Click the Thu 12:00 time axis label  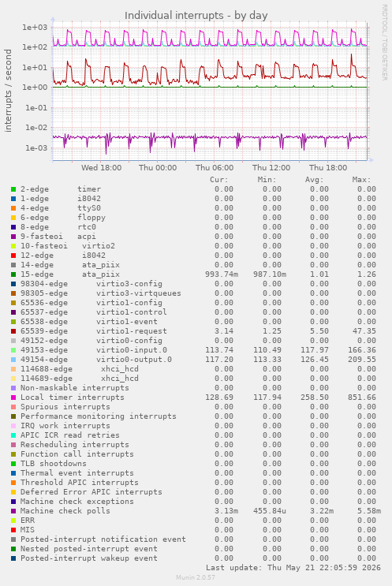[271, 167]
